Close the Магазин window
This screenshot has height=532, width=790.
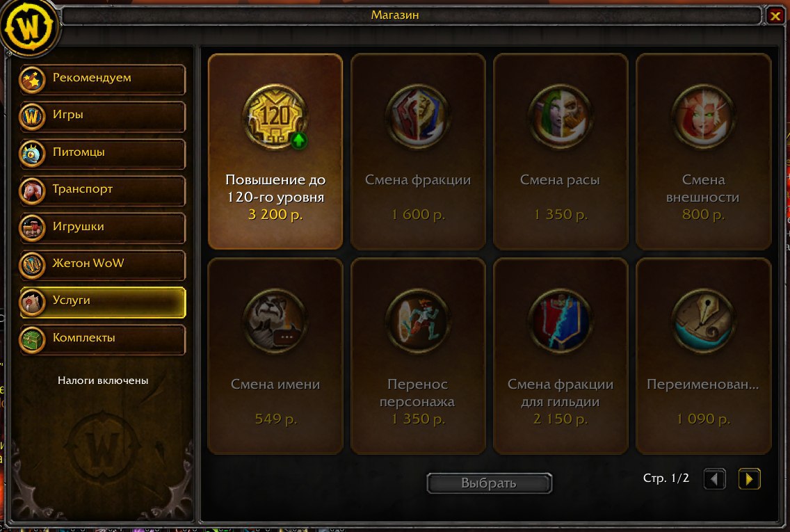point(775,15)
